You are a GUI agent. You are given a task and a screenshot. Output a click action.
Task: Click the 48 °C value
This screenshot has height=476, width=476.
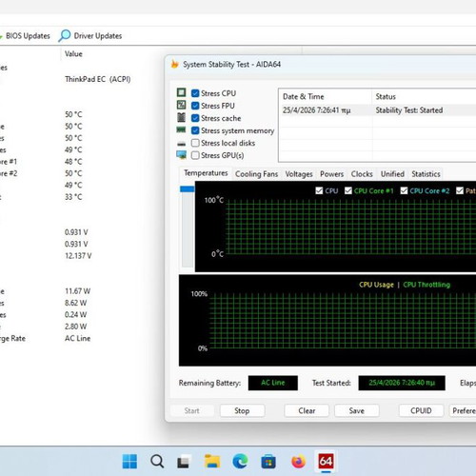pyautogui.click(x=73, y=162)
